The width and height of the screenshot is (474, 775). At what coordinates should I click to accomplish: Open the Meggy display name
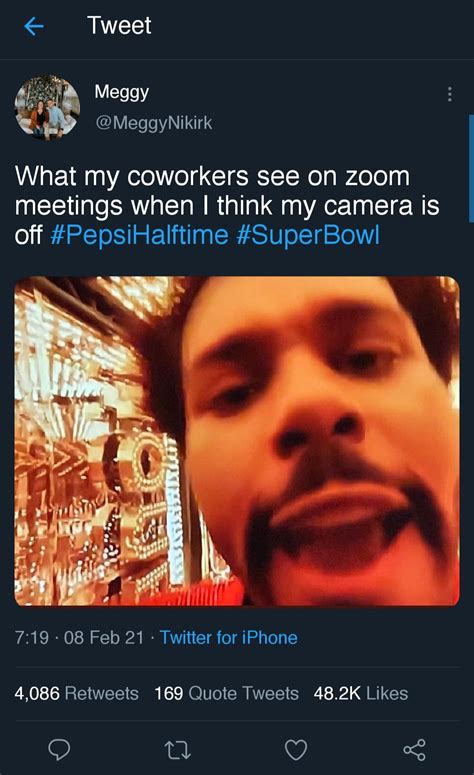[x=122, y=92]
